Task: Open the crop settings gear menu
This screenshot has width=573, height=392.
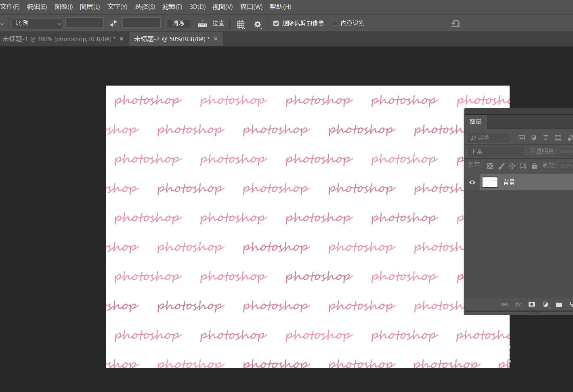Action: tap(258, 24)
